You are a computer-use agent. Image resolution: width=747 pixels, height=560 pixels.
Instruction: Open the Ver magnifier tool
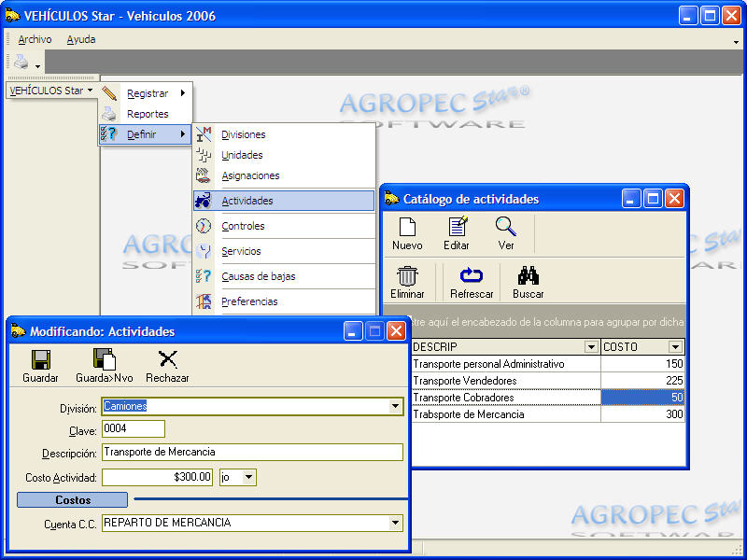(x=505, y=227)
